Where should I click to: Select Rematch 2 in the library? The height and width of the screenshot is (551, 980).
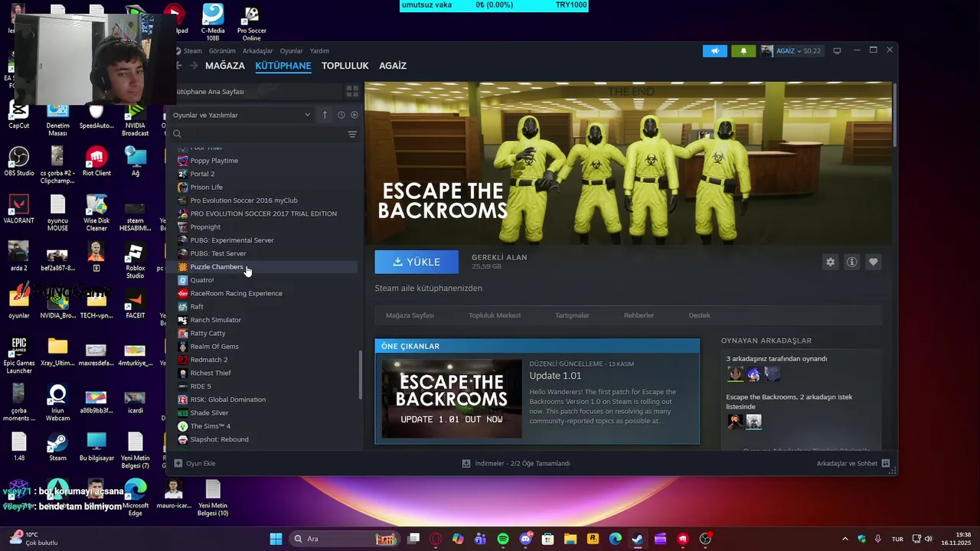coord(208,360)
